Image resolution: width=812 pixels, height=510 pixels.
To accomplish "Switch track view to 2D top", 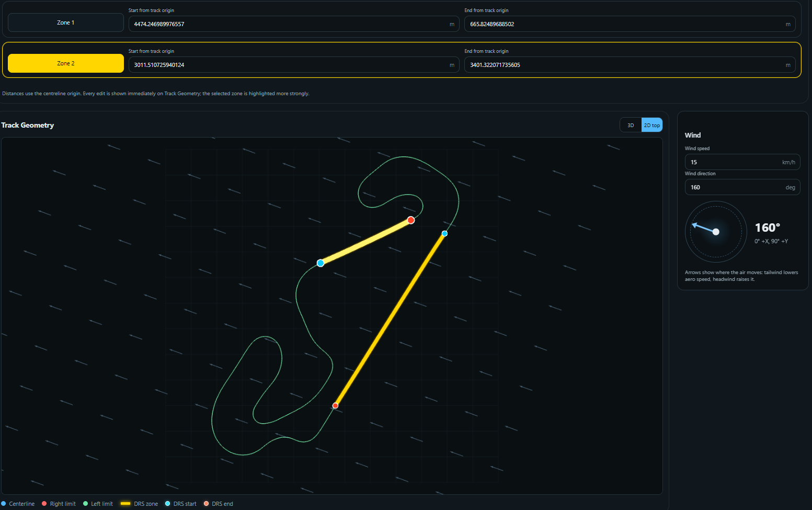I will tap(651, 125).
